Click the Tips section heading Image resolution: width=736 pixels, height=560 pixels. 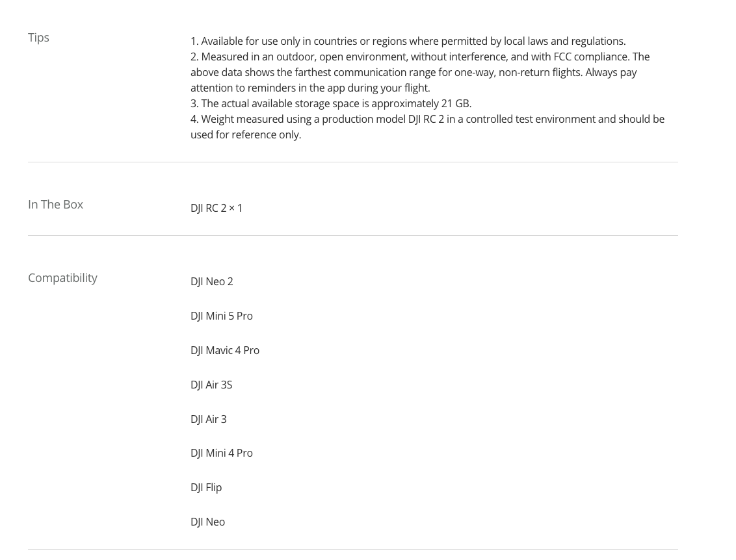pyautogui.click(x=38, y=38)
